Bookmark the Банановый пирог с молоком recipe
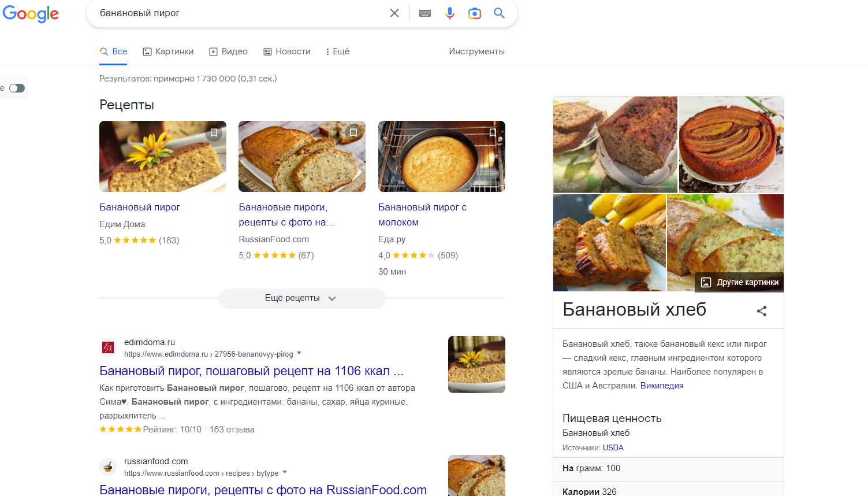868x496 pixels. click(x=493, y=133)
